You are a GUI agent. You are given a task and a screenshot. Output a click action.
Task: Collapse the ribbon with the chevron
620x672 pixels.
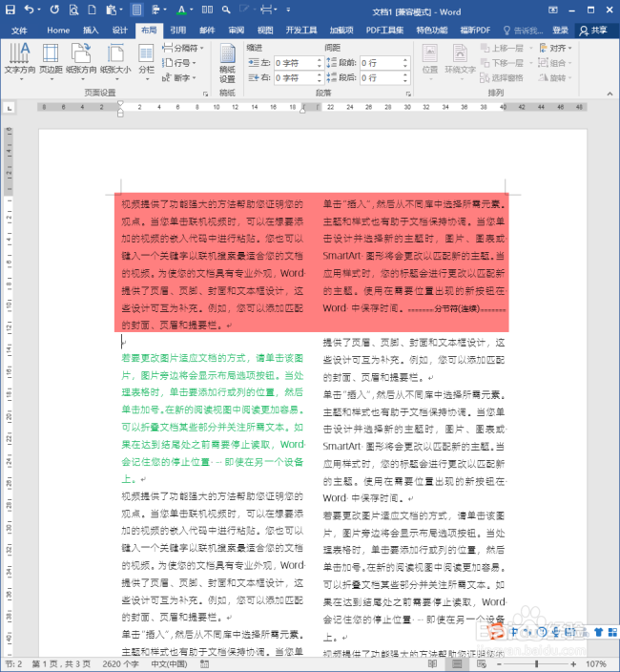click(610, 94)
